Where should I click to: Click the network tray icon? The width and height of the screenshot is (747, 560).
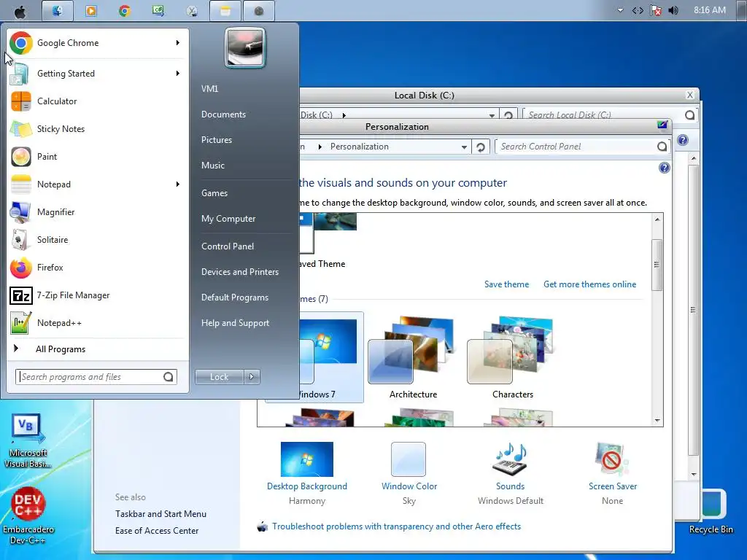tap(638, 10)
